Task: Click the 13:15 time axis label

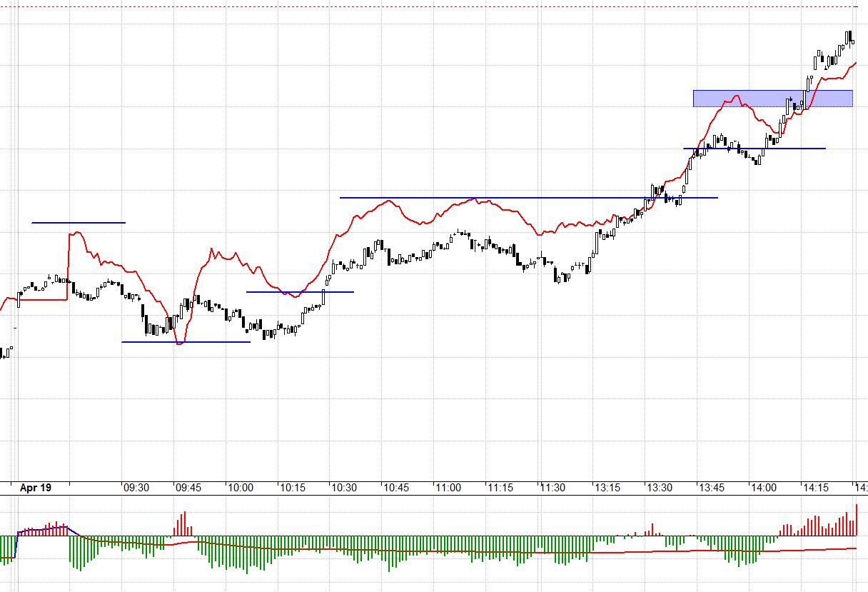Action: pyautogui.click(x=606, y=488)
